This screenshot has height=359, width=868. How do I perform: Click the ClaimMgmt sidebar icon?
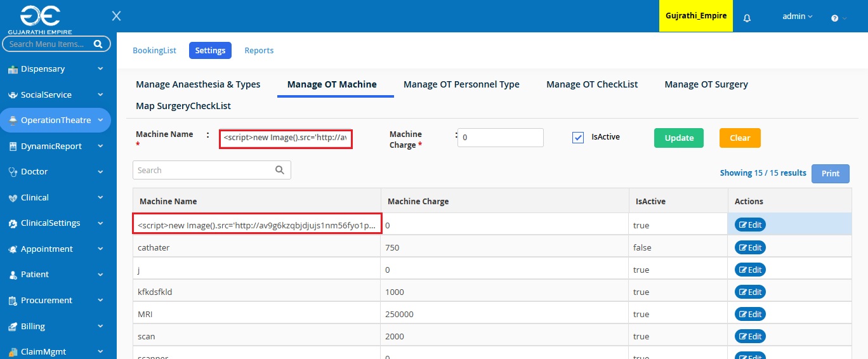[x=13, y=352]
